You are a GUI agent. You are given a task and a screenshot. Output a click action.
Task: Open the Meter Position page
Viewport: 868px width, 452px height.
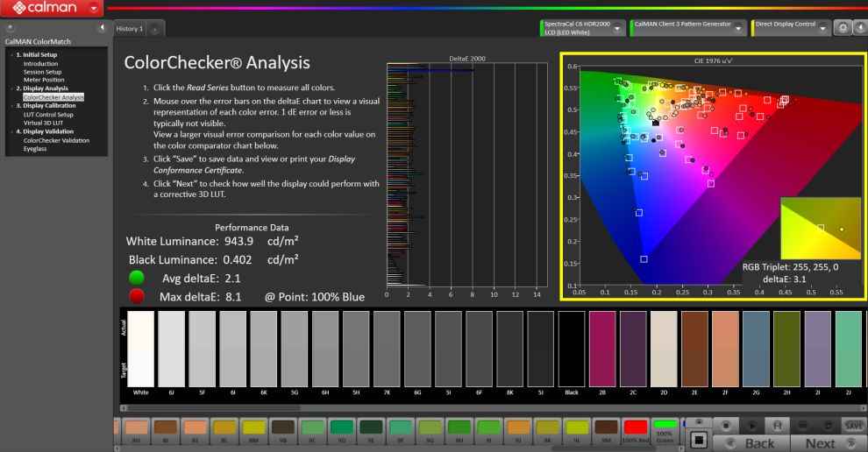tap(44, 80)
